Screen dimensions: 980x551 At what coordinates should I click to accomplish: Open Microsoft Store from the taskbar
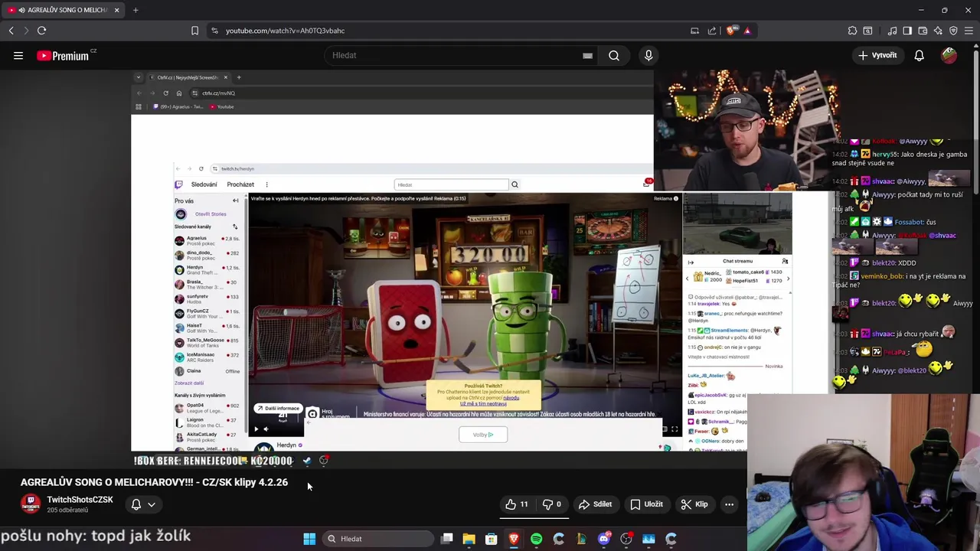492,539
